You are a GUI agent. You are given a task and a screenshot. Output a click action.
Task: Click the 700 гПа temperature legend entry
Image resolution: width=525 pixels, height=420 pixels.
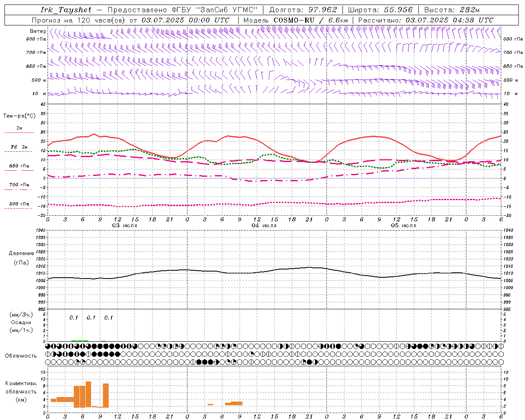pos(19,185)
